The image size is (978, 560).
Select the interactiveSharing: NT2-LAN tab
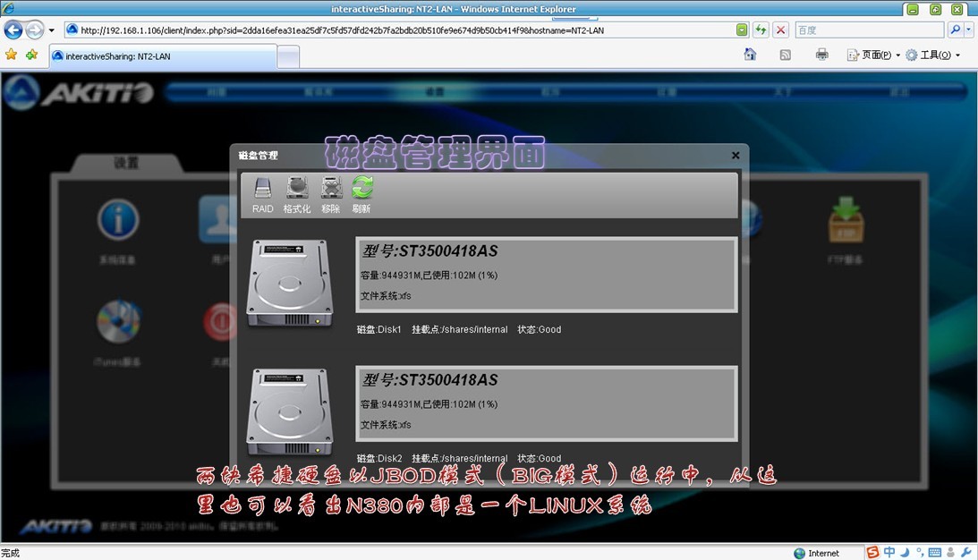tap(163, 56)
